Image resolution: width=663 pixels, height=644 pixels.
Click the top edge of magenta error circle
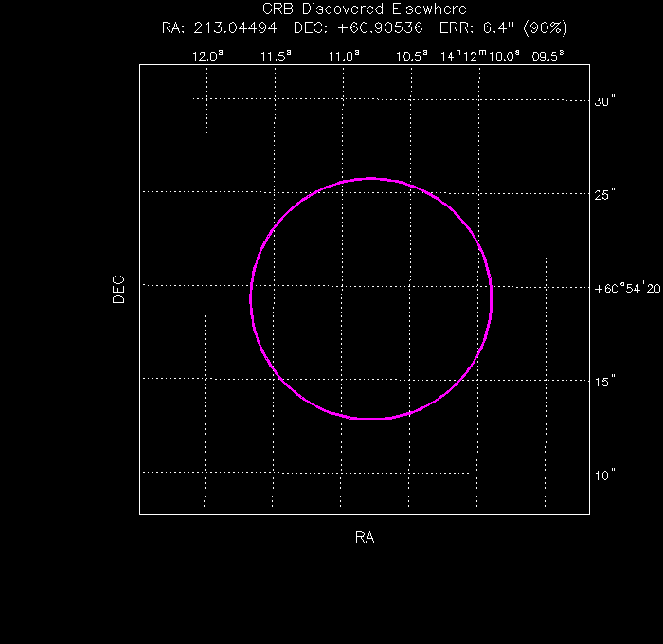click(x=371, y=178)
